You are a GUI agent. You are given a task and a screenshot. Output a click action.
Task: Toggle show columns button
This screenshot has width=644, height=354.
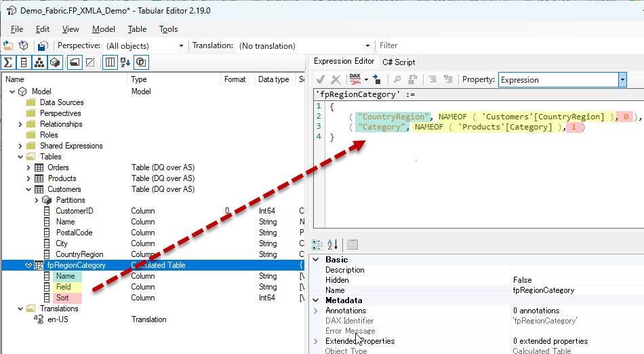pyautogui.click(x=24, y=62)
